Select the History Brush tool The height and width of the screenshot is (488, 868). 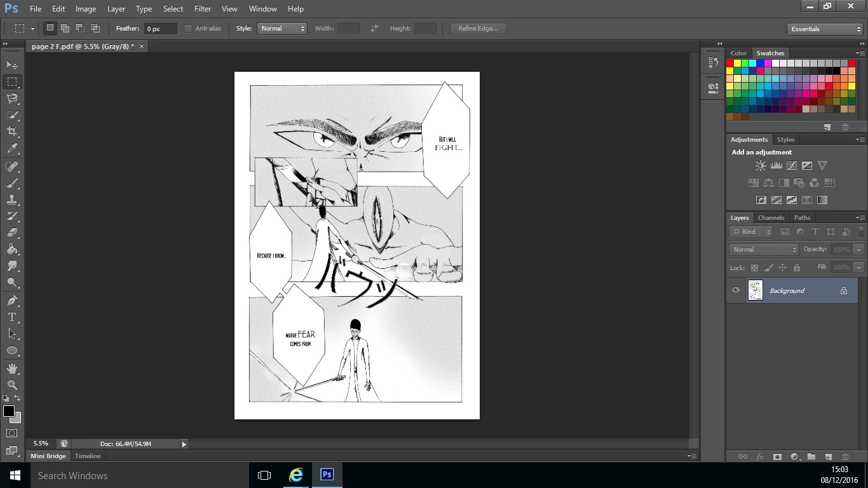click(12, 216)
